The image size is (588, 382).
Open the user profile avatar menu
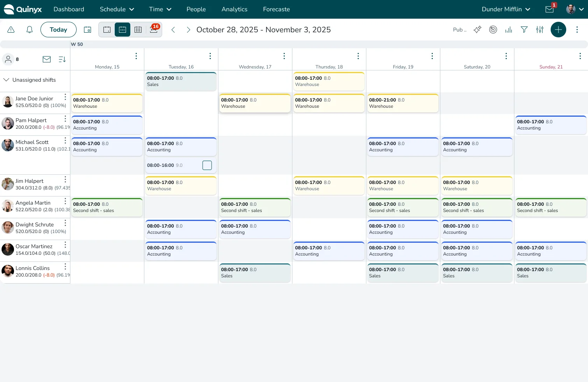pyautogui.click(x=575, y=9)
